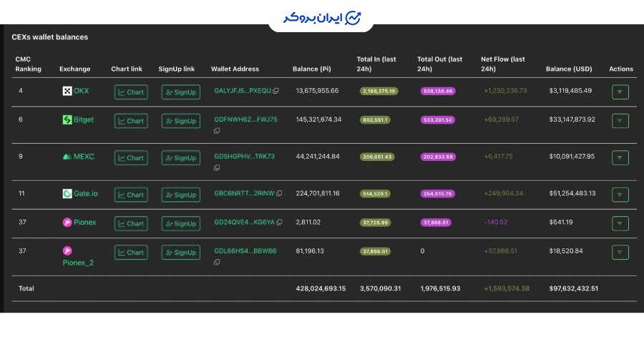Open the Gate.io exchange name link
The image size is (644, 337).
click(x=85, y=193)
